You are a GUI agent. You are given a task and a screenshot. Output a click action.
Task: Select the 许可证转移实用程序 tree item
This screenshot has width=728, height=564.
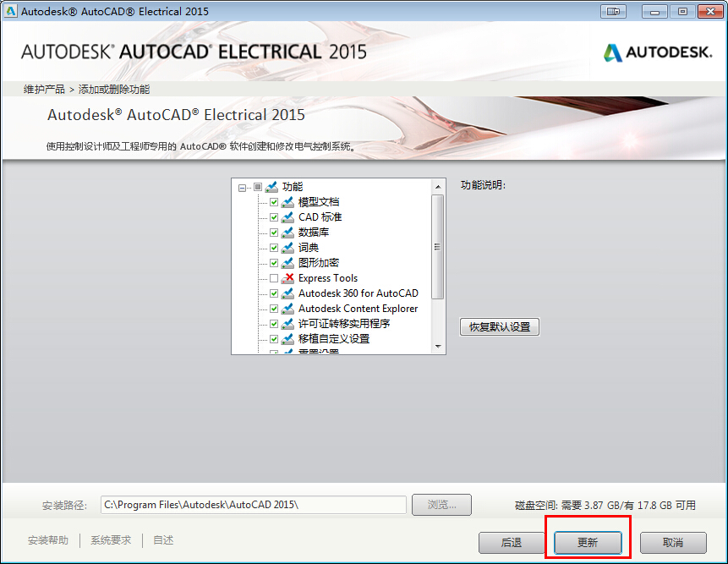click(343, 324)
